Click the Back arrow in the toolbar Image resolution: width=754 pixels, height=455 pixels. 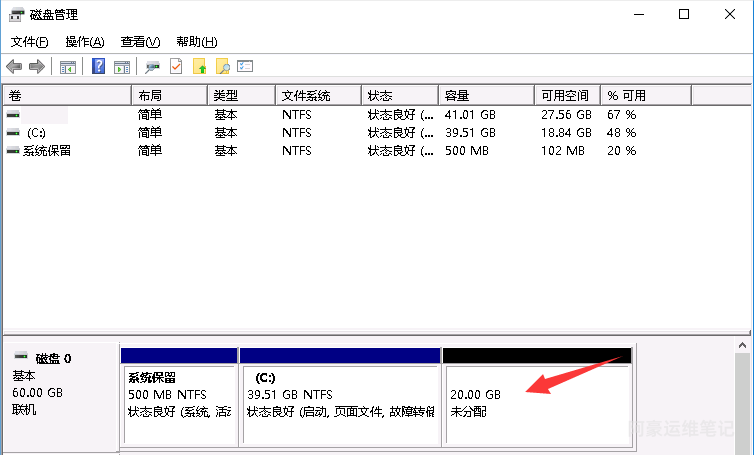pyautogui.click(x=14, y=67)
